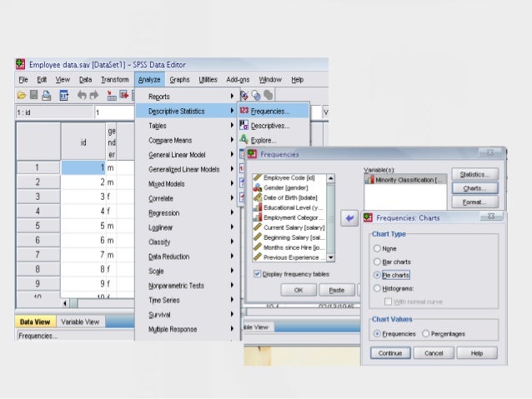The width and height of the screenshot is (532, 399).
Task: Expand the Time Series submenu
Action: tap(188, 300)
